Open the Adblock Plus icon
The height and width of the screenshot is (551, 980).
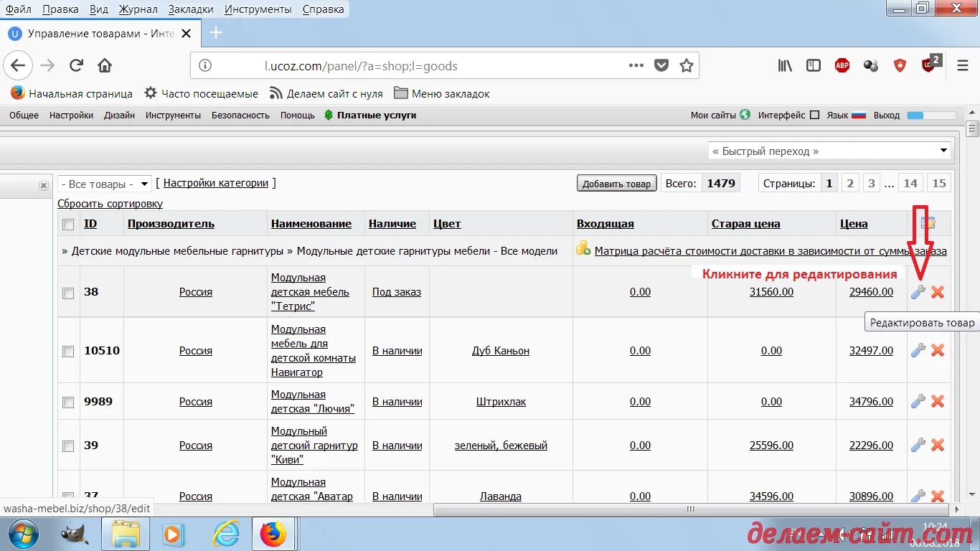(842, 66)
